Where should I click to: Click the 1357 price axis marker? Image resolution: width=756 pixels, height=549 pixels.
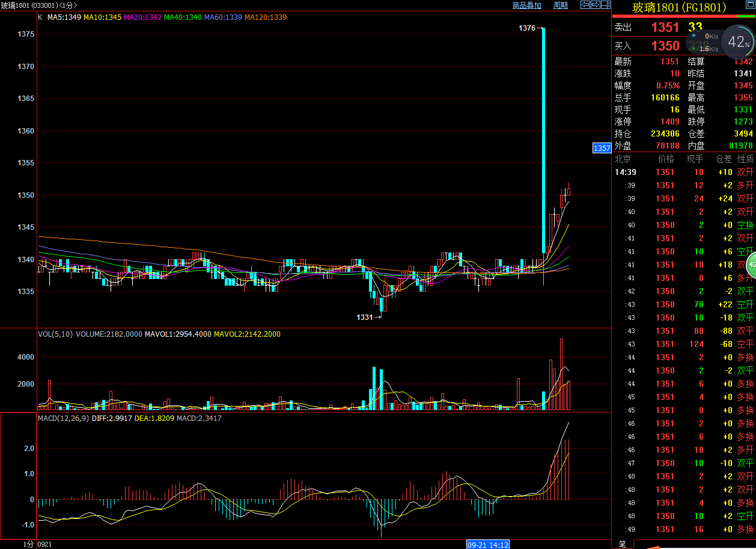(602, 148)
